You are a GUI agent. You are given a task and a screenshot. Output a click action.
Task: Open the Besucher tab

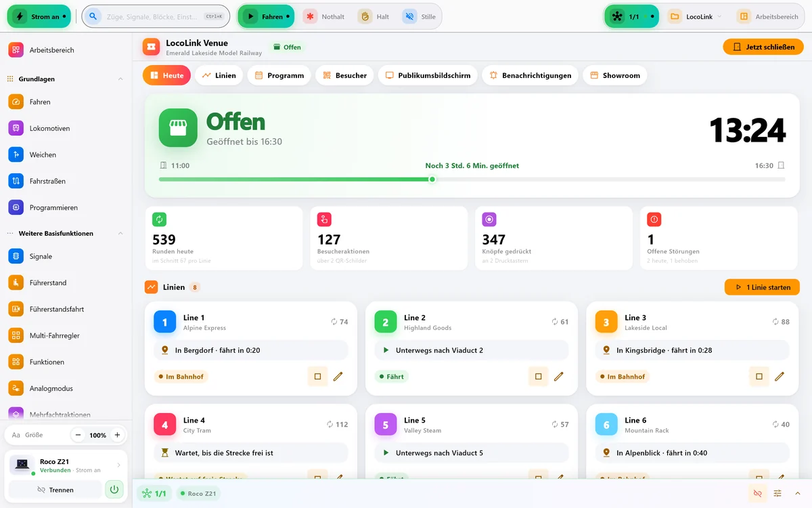(x=344, y=75)
